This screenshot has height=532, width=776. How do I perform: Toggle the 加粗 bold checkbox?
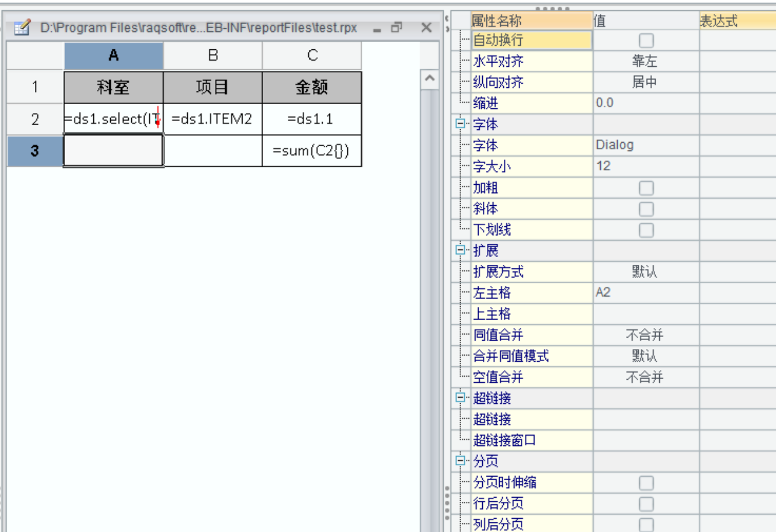pos(646,188)
